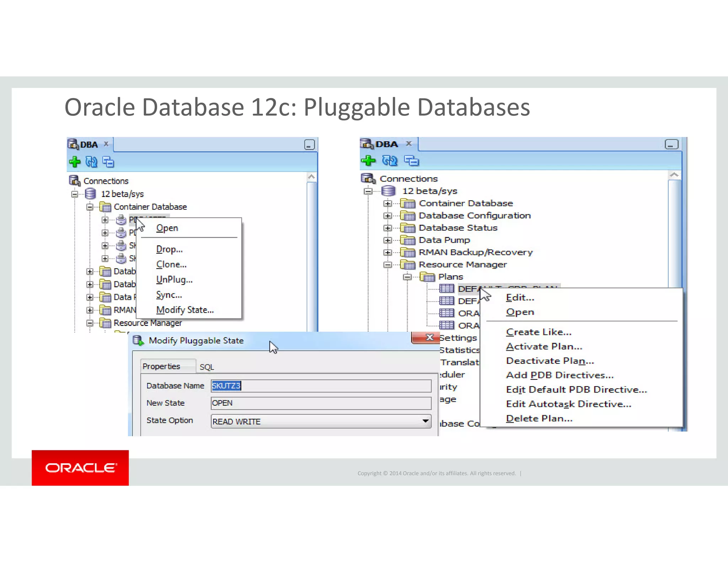This screenshot has height=562, width=728.
Task: Click Connections icon in right DBA tree
Action: (368, 178)
